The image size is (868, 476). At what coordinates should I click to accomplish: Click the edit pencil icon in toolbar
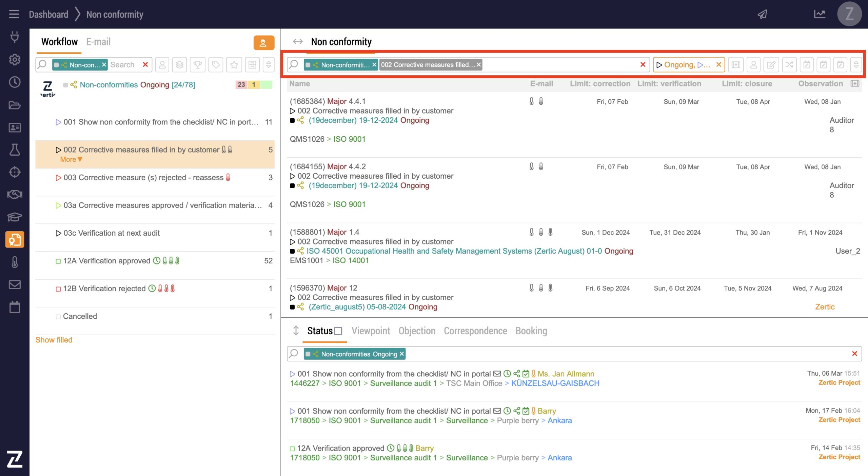(771, 64)
